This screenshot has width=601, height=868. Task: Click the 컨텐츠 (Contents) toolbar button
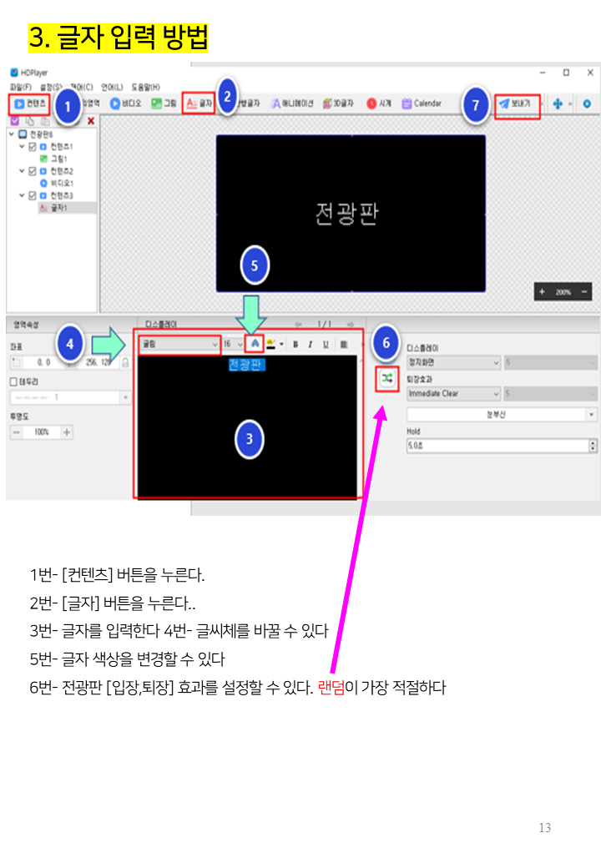29,104
